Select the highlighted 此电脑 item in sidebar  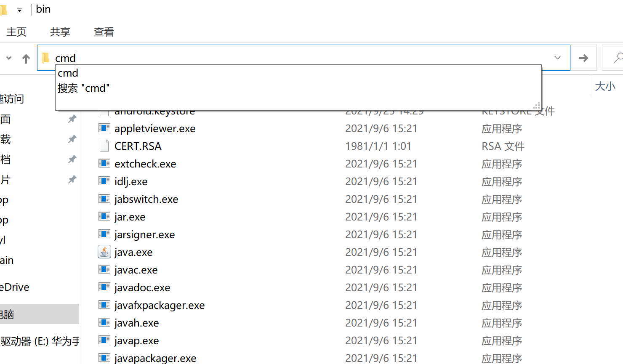(40, 314)
